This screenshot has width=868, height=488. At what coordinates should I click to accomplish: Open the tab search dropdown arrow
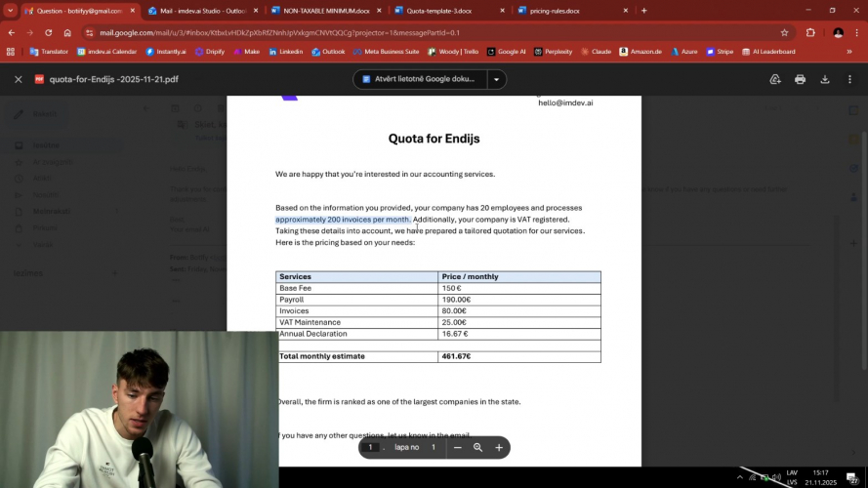tap(10, 11)
